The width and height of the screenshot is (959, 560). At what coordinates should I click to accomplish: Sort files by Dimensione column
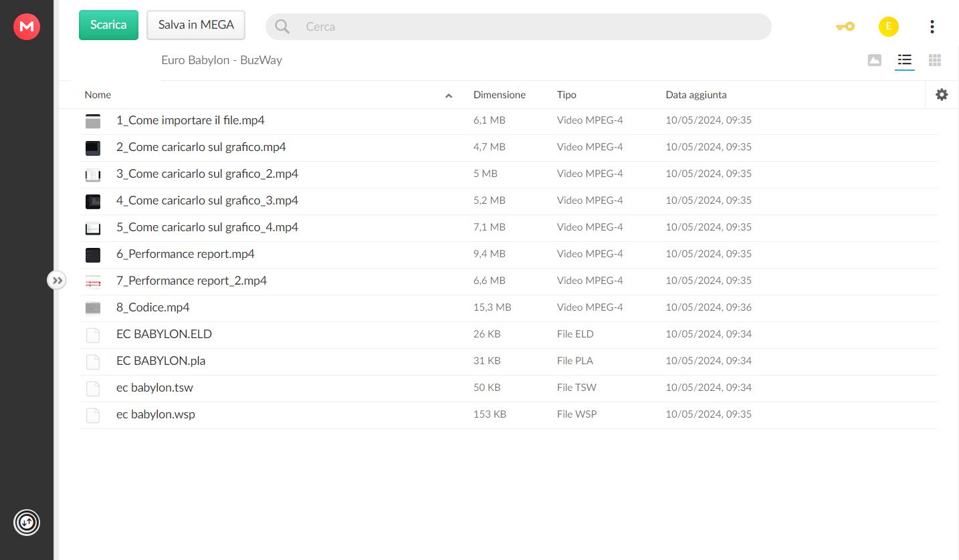click(x=500, y=95)
